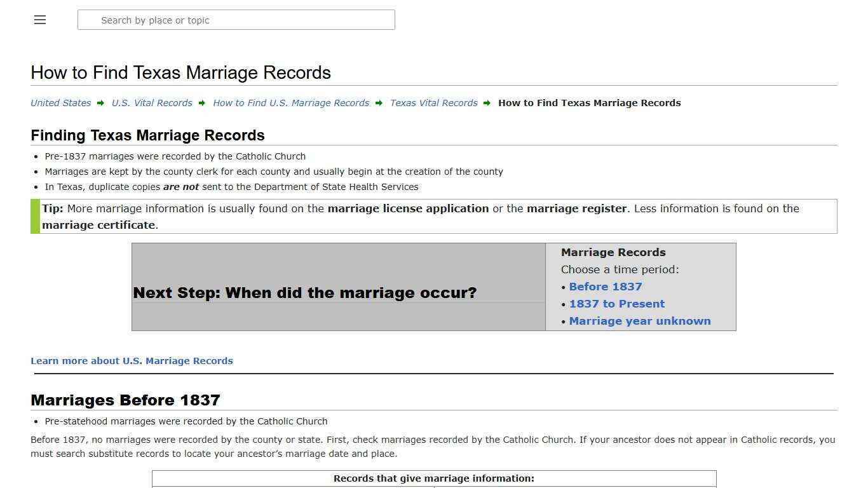Click the Marriage Records panel heading
Viewport: 868px width, 488px height.
coord(613,252)
